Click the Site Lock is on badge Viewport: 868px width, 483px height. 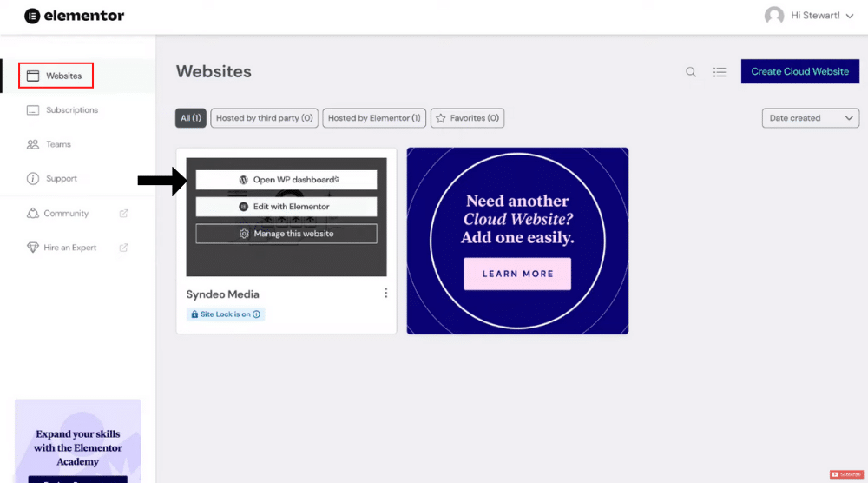[226, 314]
